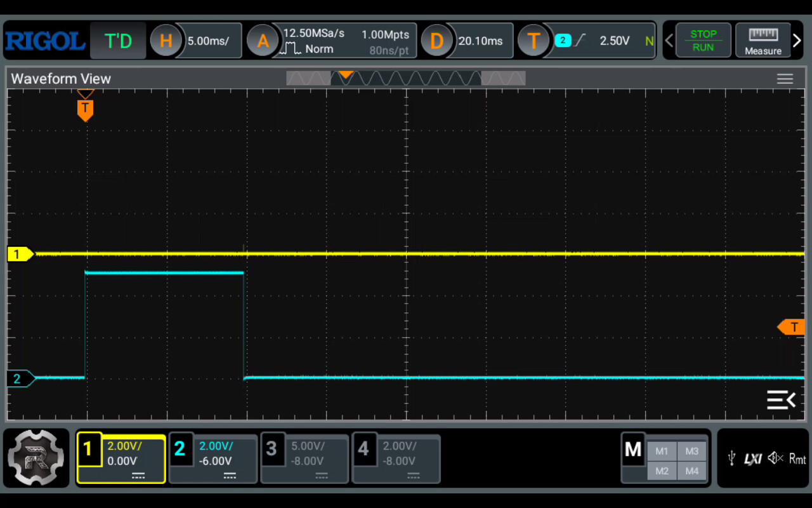Select the 5.00ms/ horizontal scale value
The width and height of the screenshot is (812, 508).
coord(208,41)
